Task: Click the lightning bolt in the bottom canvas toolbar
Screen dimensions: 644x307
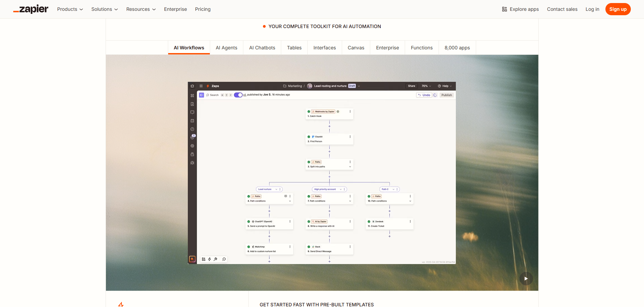Action: 209,259
